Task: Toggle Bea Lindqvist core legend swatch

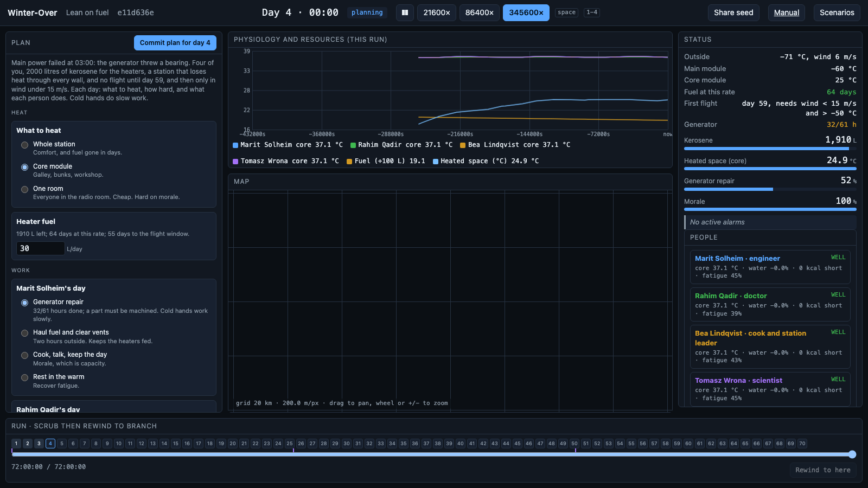Action: pos(463,145)
